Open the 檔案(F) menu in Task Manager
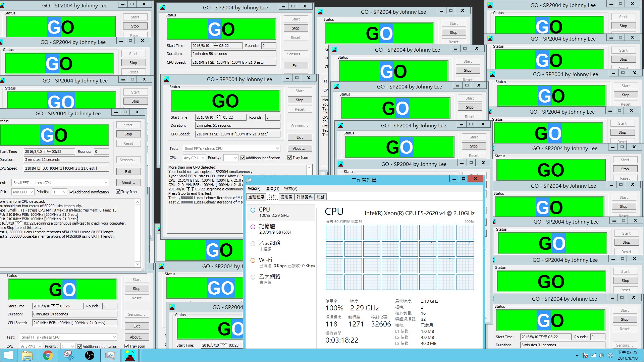Screen dimensions: 644x362 tap(254, 189)
